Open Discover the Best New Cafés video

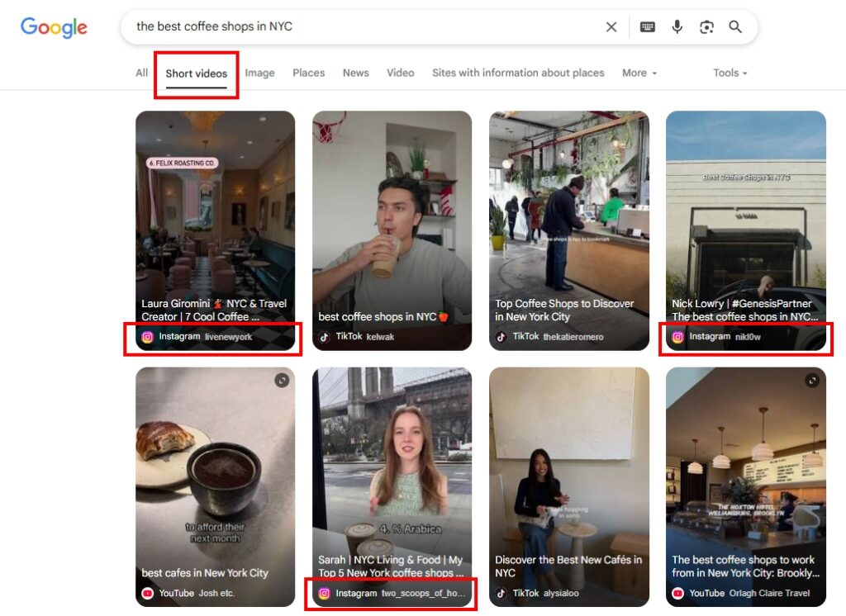click(x=569, y=487)
